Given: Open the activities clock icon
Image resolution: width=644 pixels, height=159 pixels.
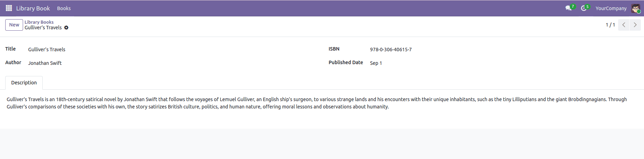Looking at the screenshot, I should point(584,8).
